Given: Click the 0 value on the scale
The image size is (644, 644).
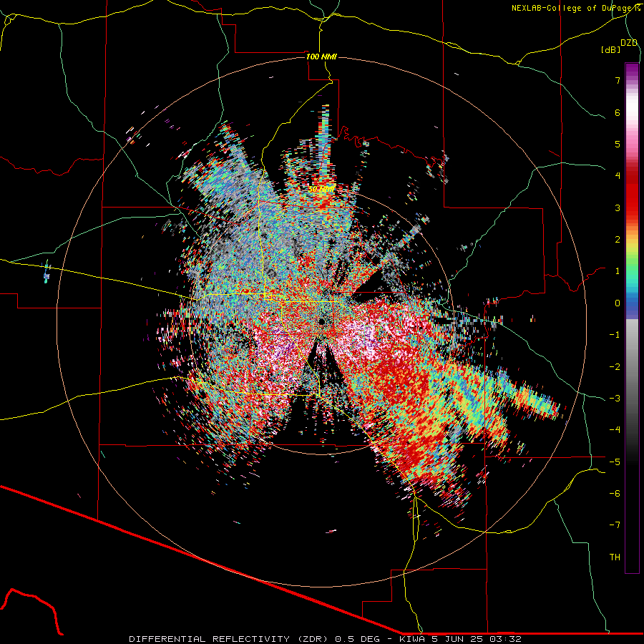Looking at the screenshot, I should pos(618,303).
